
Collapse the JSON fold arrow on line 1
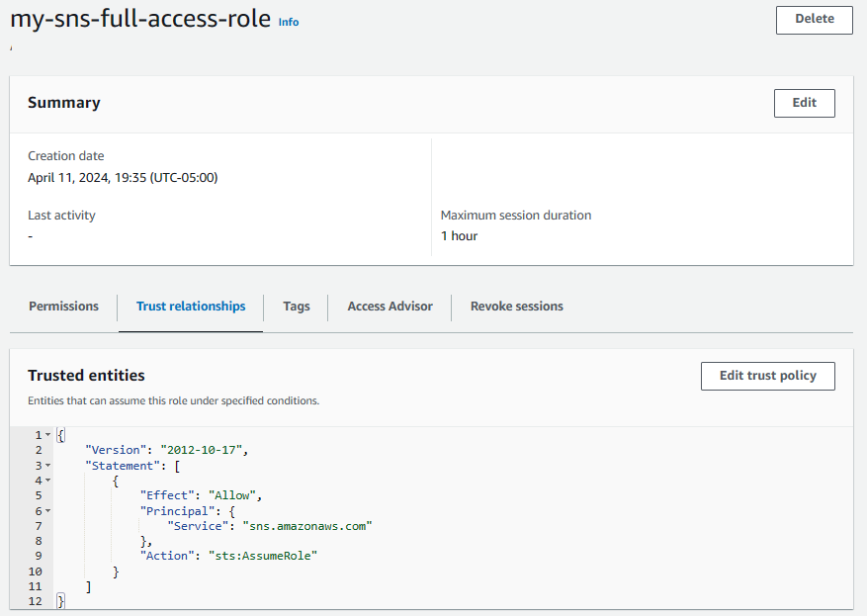47,435
